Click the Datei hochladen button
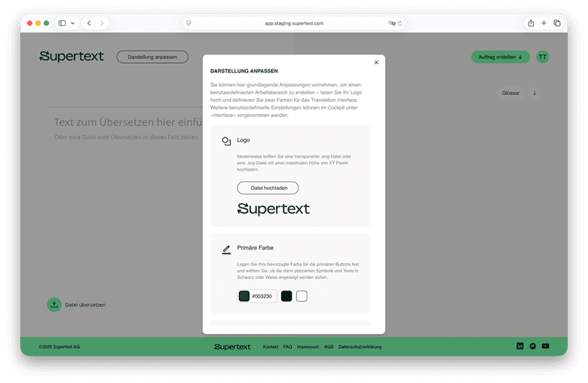This screenshot has width=588, height=383. click(x=268, y=188)
